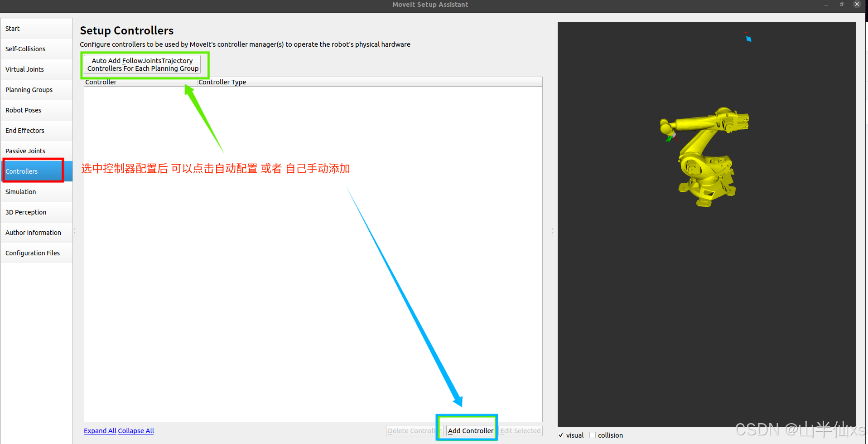The width and height of the screenshot is (868, 444).
Task: Switch to 3D Perception page
Action: pyautogui.click(x=37, y=212)
